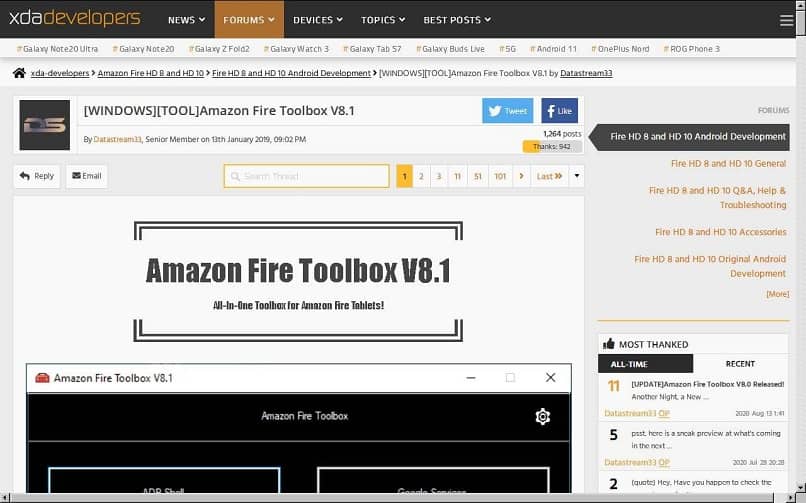This screenshot has width=806, height=503.
Task: Click the Reply button
Action: point(37,176)
